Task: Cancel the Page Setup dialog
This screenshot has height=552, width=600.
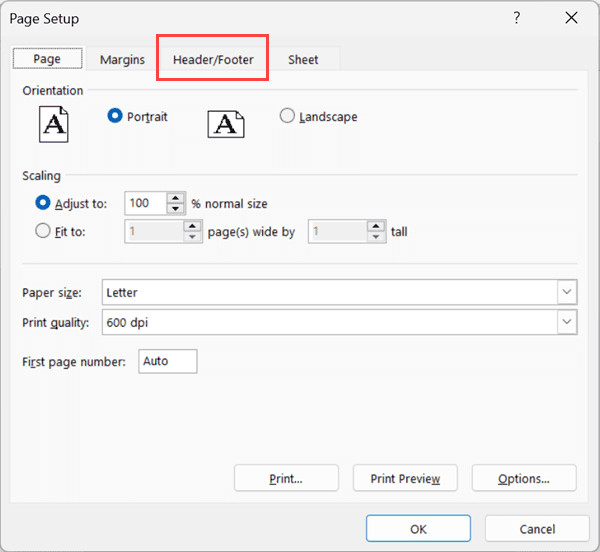Action: click(x=537, y=529)
